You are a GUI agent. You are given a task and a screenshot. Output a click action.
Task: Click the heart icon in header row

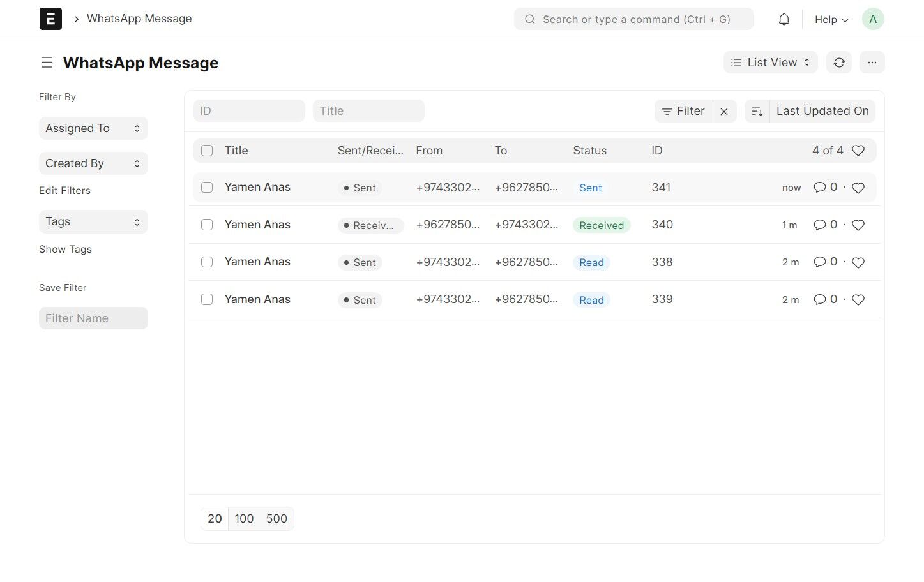tap(858, 151)
